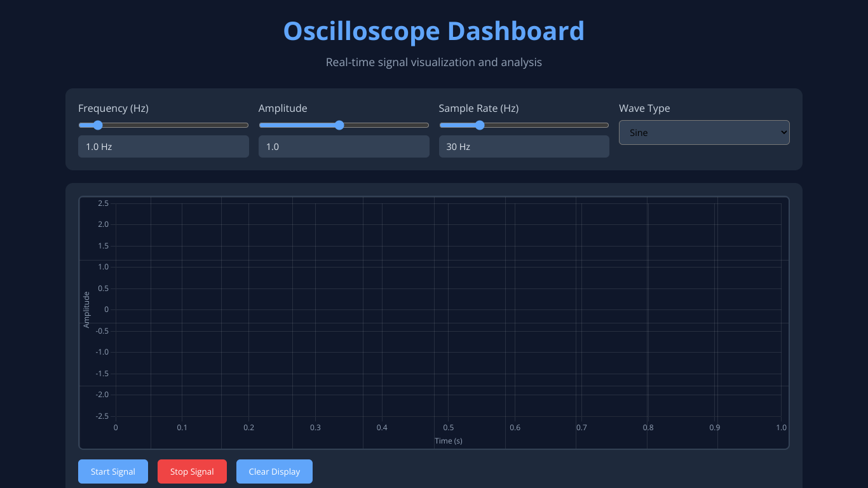Click the vertical Amplitude axis label on chart

[x=86, y=309]
